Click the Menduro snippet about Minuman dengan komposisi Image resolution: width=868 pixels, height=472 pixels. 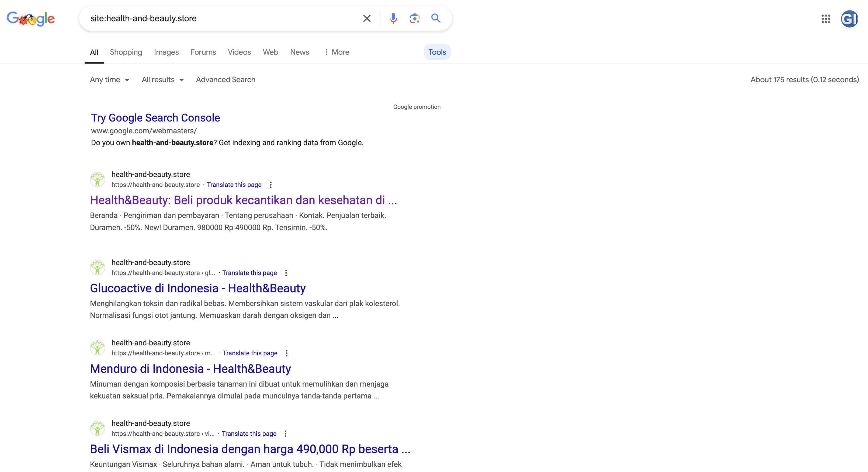point(239,390)
